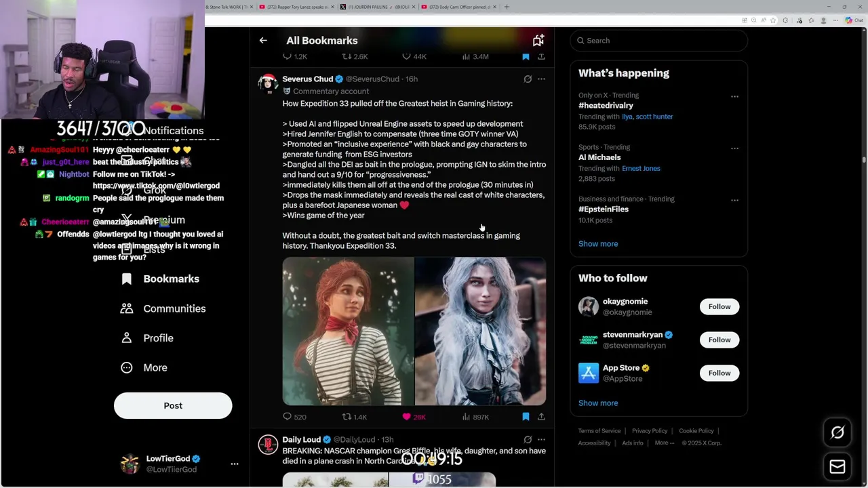
Task: Open the red-haired character image
Action: click(348, 331)
